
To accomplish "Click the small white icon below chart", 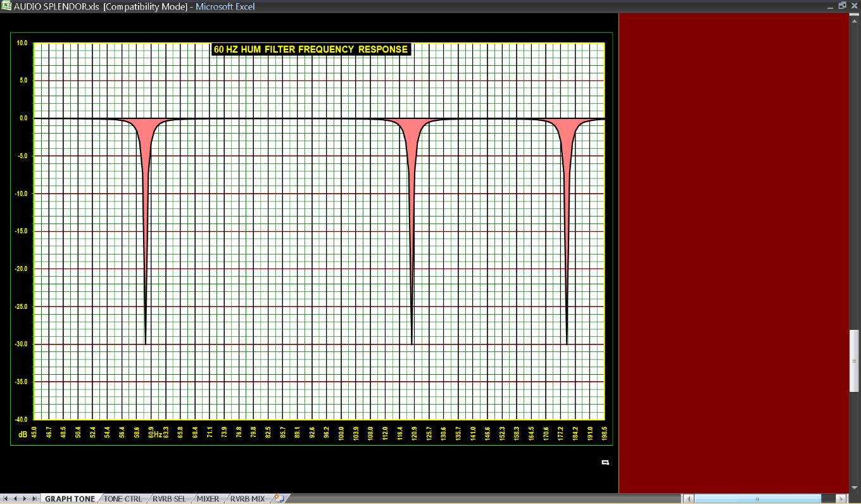I will pos(605,463).
